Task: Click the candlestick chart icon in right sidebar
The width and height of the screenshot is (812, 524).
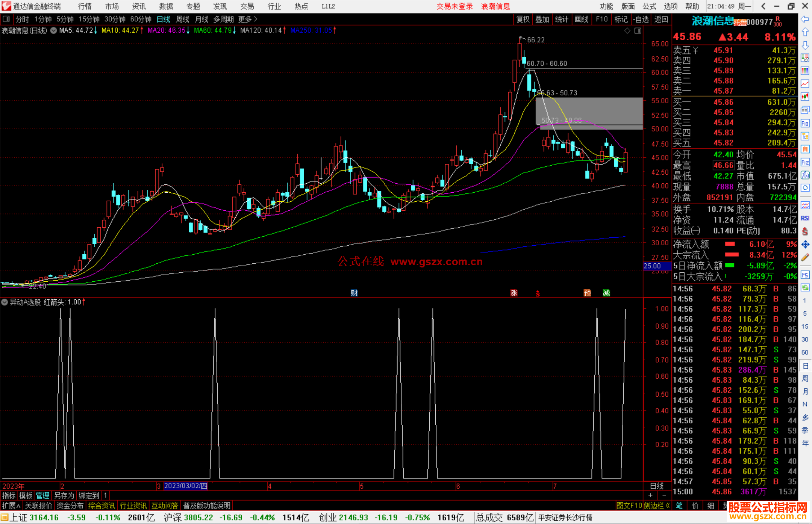Action: (x=805, y=97)
